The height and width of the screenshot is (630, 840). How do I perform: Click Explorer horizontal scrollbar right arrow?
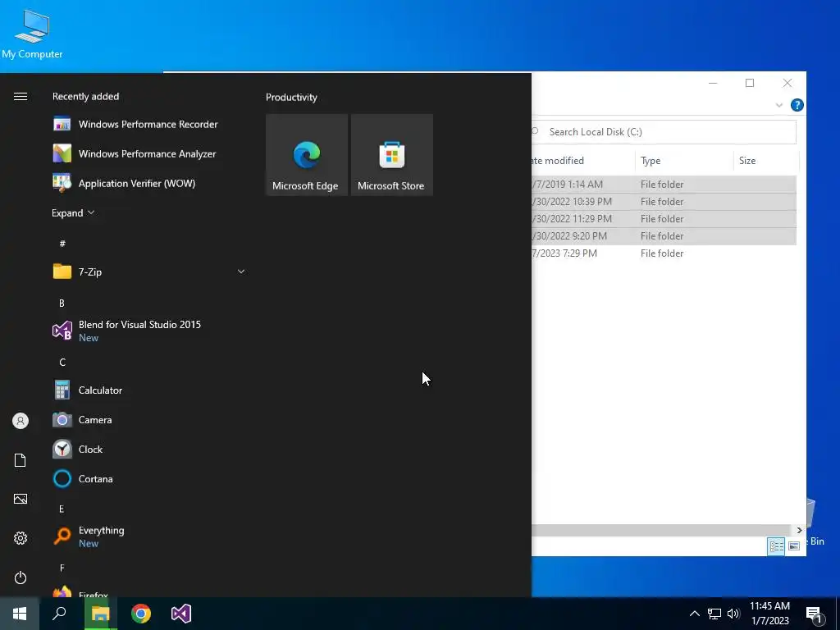(799, 531)
